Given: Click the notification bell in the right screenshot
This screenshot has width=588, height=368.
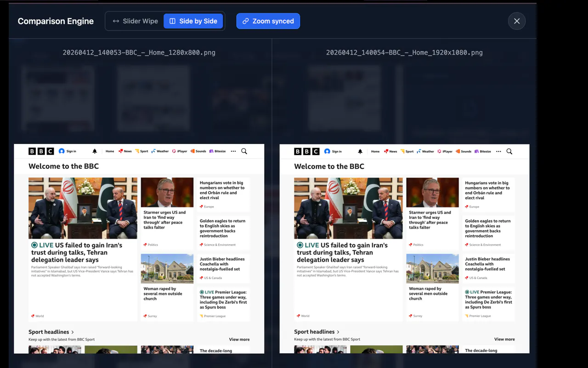Looking at the screenshot, I should [x=360, y=151].
